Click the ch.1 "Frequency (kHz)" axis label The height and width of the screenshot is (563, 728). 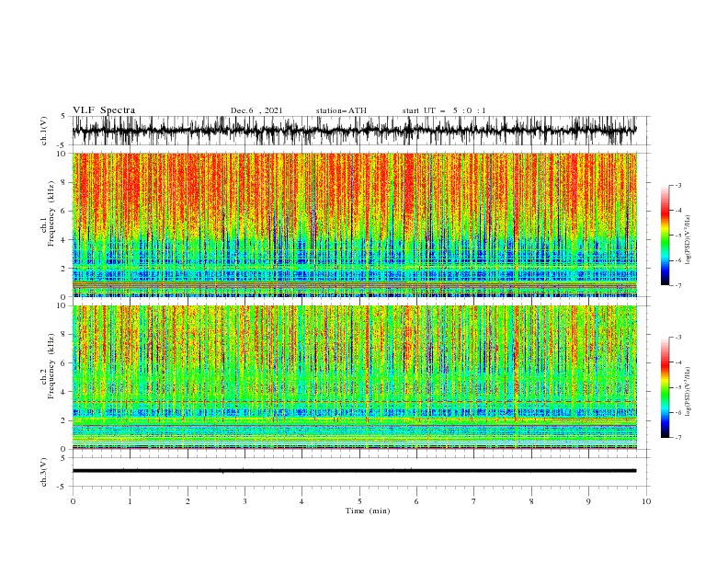coord(51,213)
